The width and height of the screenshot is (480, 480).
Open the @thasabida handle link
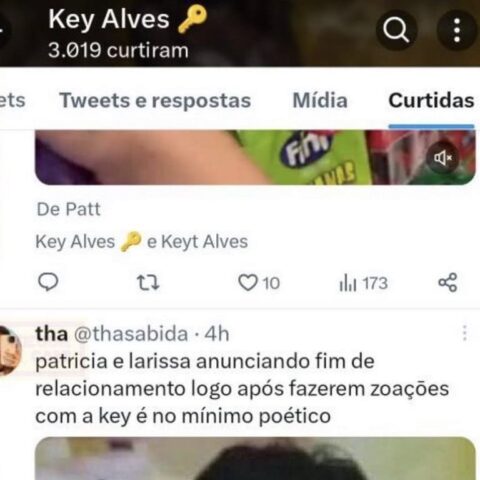coord(131,334)
